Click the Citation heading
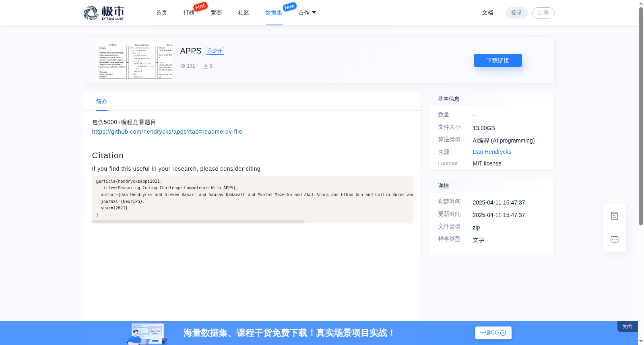 pos(108,155)
